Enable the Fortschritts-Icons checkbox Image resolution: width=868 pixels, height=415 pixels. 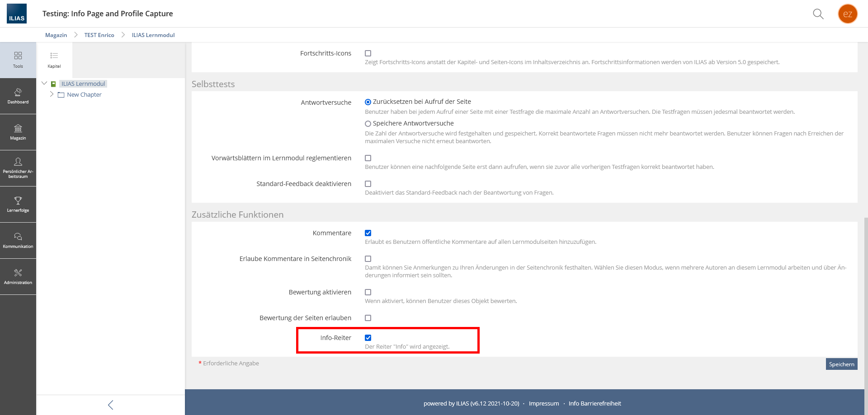(x=368, y=53)
